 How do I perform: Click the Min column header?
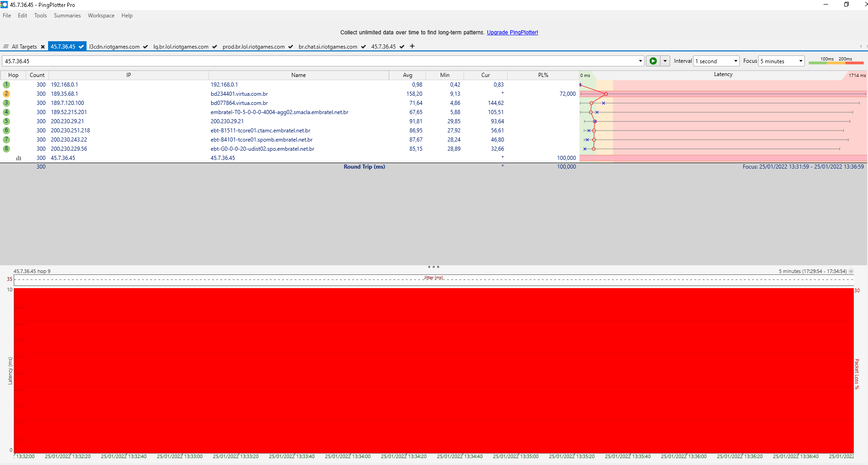[x=445, y=75]
